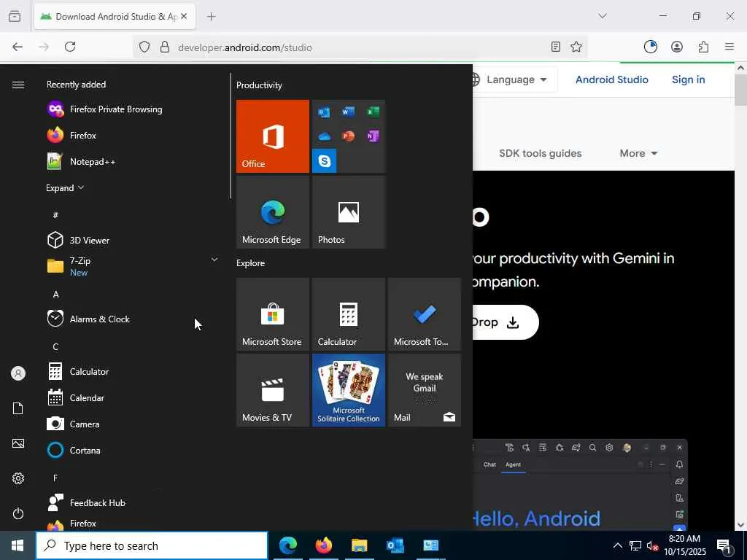
Task: Switch to the Download Android Studio tab
Action: 115,17
